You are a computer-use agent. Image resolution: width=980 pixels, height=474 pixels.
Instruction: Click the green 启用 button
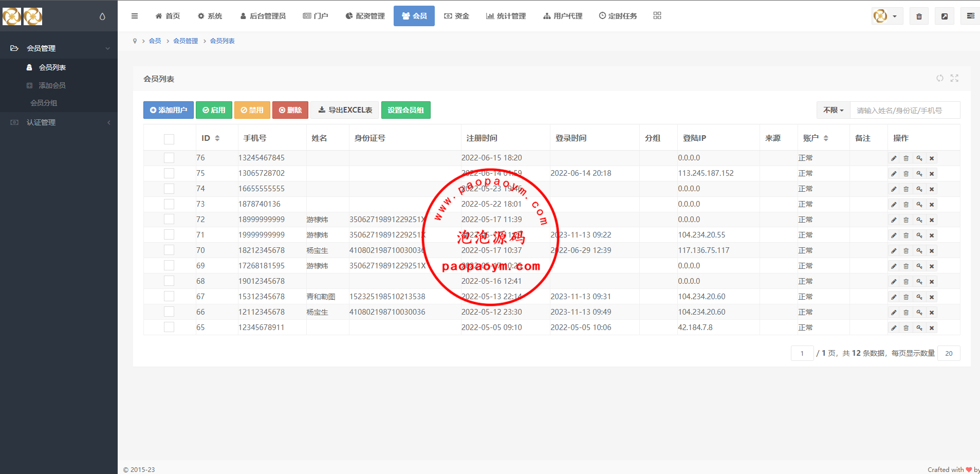(214, 110)
